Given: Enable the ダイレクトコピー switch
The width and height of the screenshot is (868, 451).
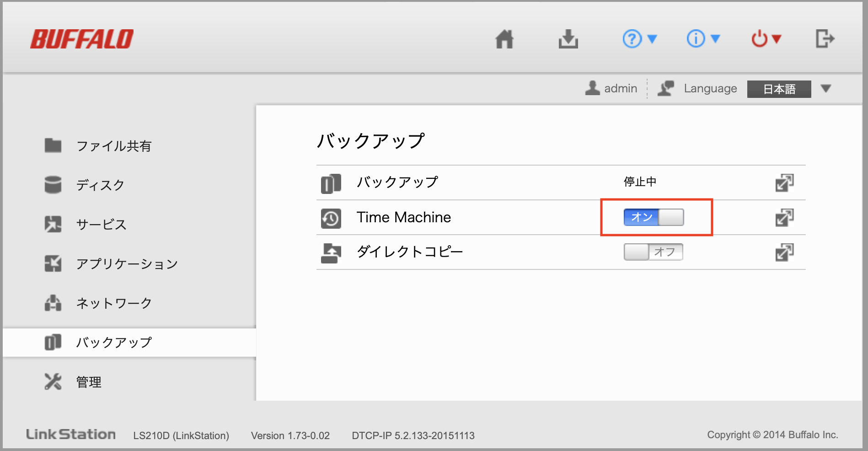Looking at the screenshot, I should pos(653,252).
